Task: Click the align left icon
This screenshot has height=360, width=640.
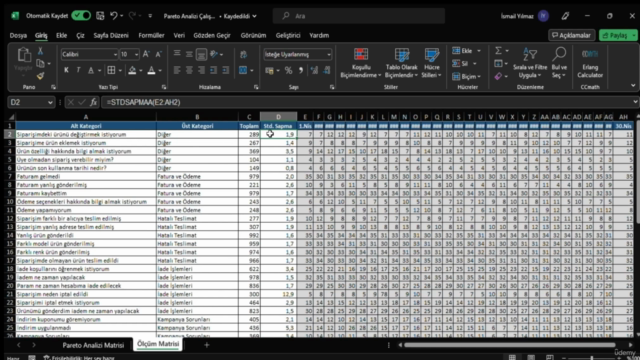Action: click(177, 70)
